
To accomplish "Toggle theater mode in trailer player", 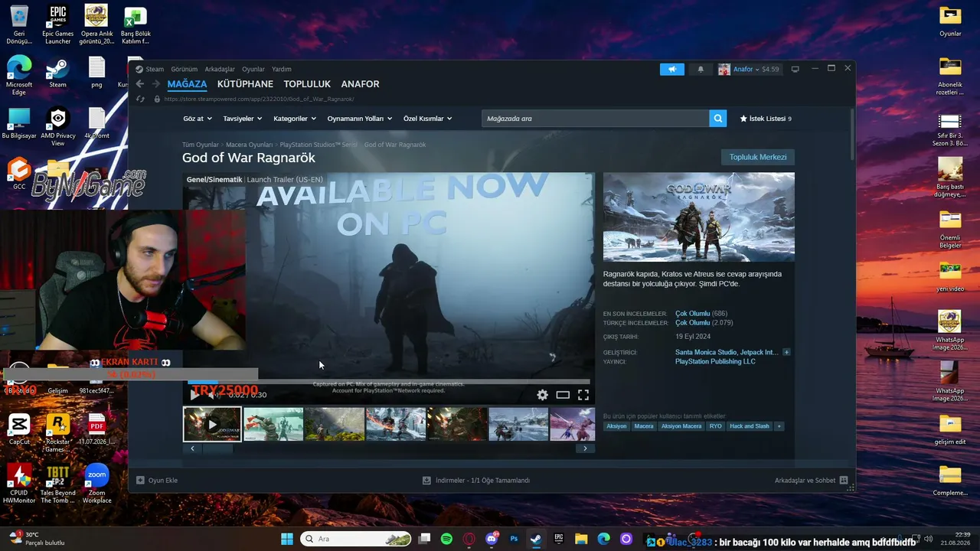I will 563,395.
